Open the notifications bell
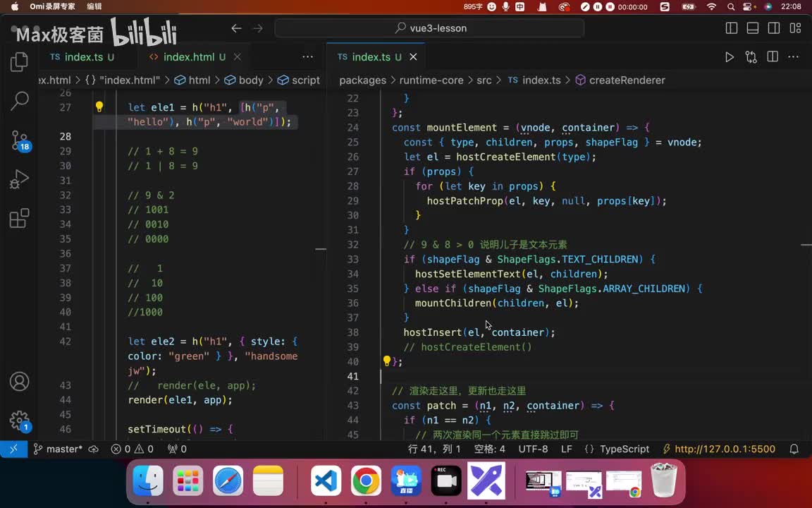This screenshot has width=812, height=508. tap(794, 449)
